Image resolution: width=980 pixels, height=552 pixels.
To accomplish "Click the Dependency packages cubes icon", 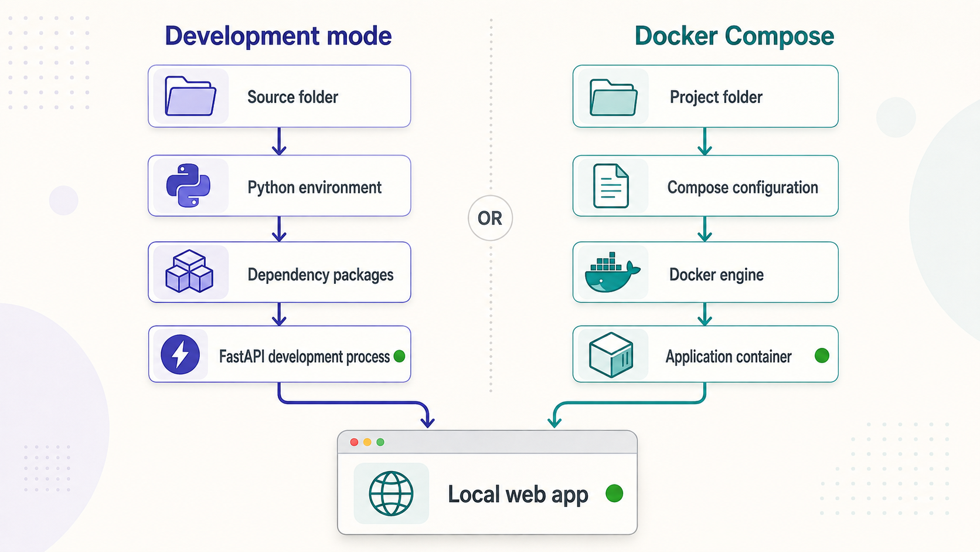I will [x=189, y=272].
